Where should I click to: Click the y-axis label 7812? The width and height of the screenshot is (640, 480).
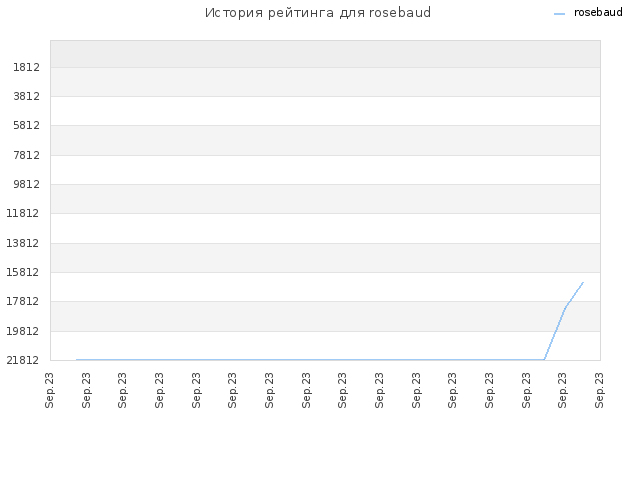(27, 155)
